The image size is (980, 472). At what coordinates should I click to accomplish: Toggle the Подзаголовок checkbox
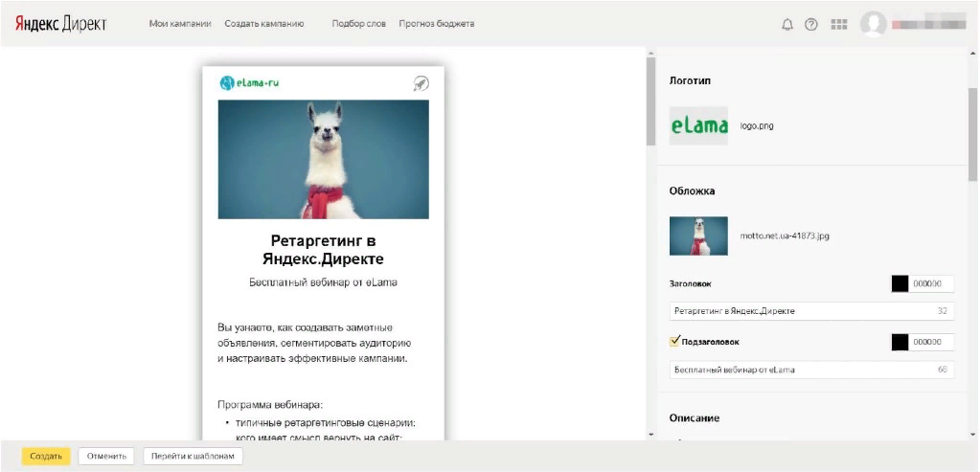[x=674, y=341]
